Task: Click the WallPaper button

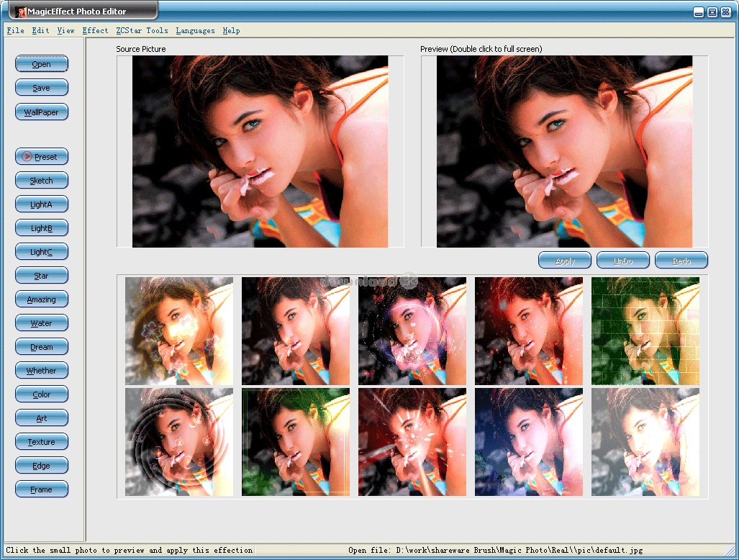Action: point(42,112)
